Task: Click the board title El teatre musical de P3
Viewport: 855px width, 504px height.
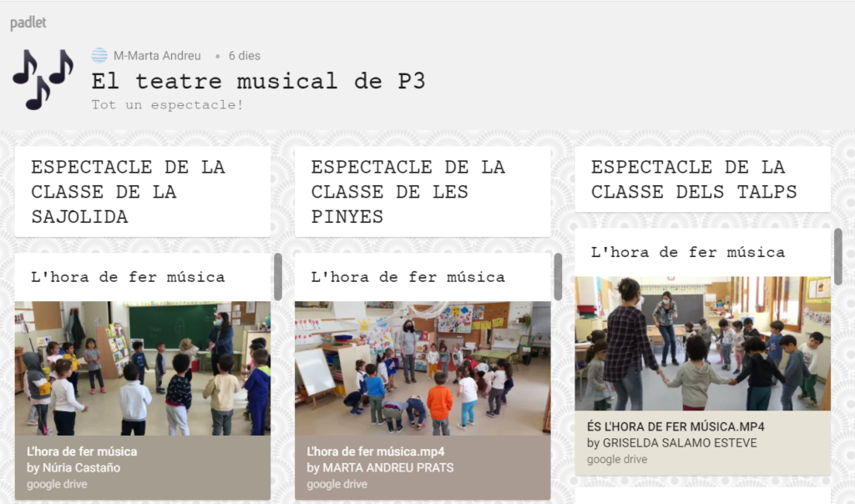Action: (258, 81)
